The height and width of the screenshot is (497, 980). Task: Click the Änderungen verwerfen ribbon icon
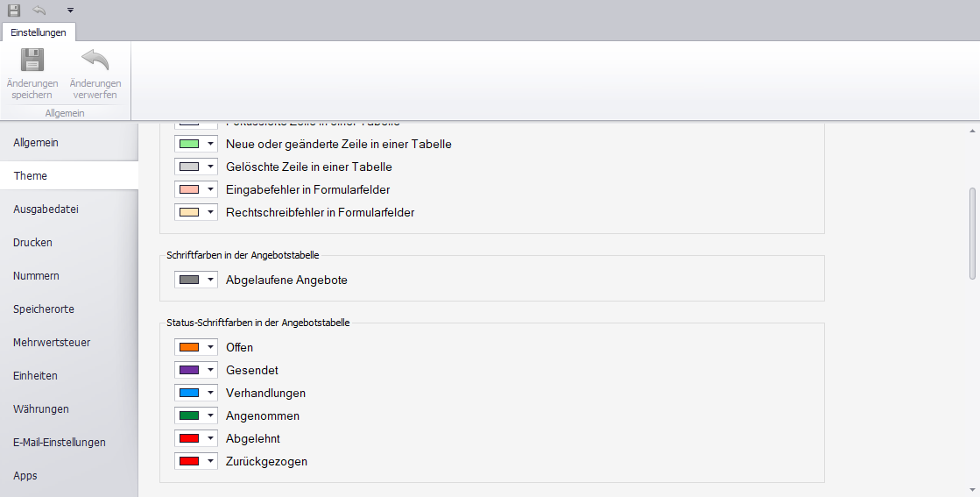click(95, 60)
